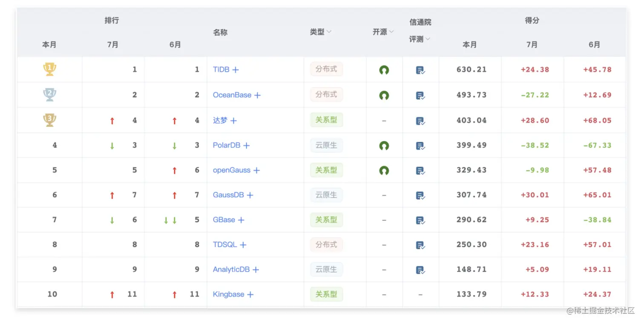Click the evaluation report icon for TDSQL

(x=420, y=245)
